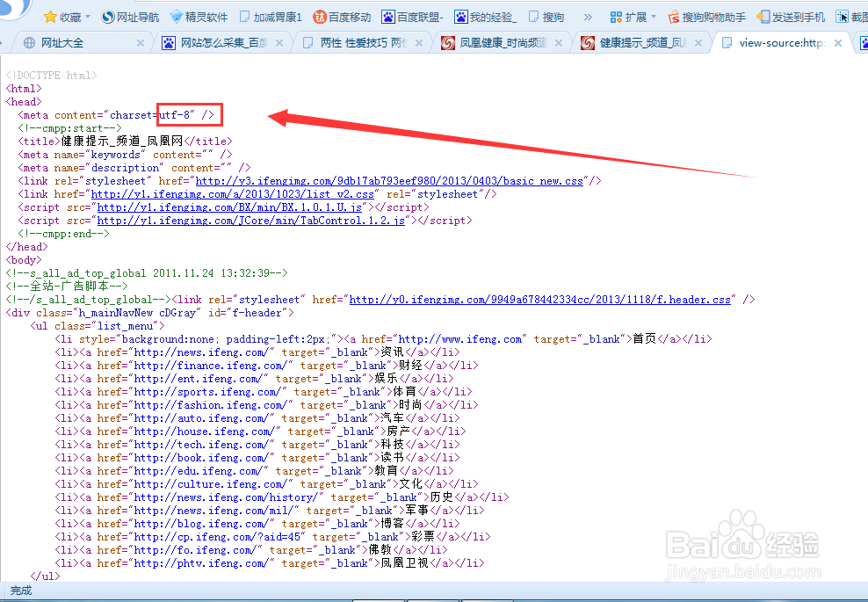The height and width of the screenshot is (602, 868).
Task: Click the ent.ifeng.com 娱乐 line
Action: (x=254, y=379)
